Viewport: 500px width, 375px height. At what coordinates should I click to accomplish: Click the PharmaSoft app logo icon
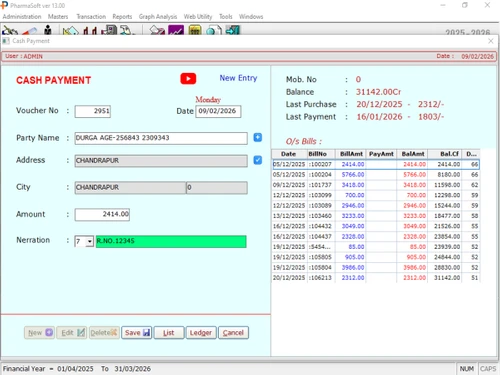(4, 5)
